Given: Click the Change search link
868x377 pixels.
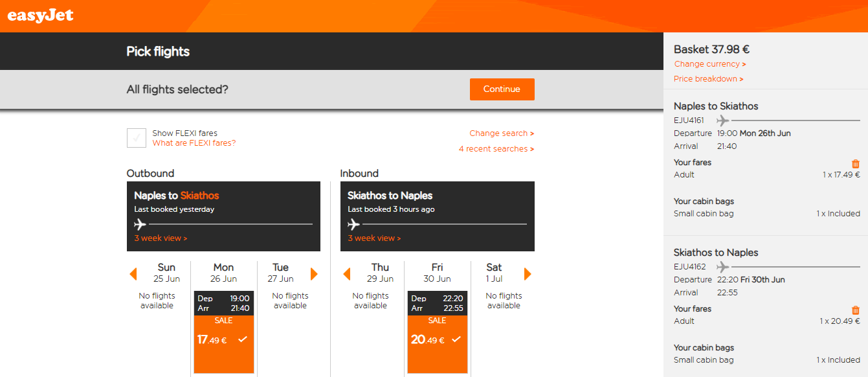Looking at the screenshot, I should pos(502,133).
